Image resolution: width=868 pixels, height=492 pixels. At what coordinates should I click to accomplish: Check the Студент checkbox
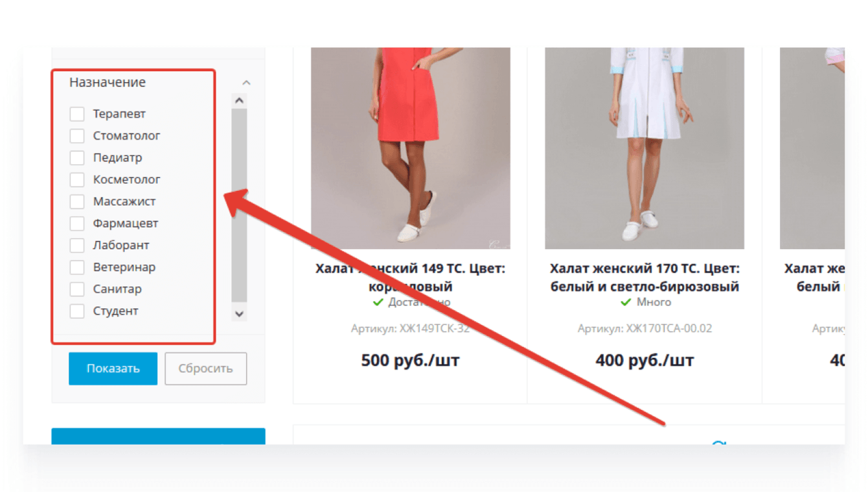click(77, 311)
